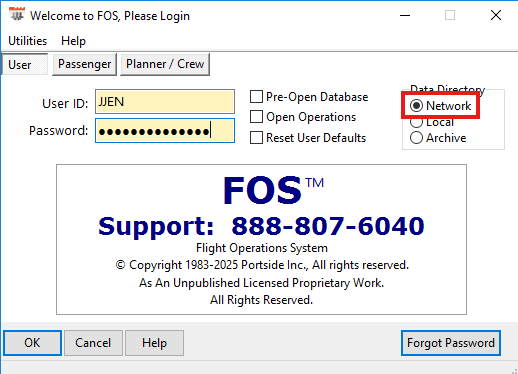Image resolution: width=518 pixels, height=374 pixels.
Task: Click the User ID input field
Action: click(165, 102)
